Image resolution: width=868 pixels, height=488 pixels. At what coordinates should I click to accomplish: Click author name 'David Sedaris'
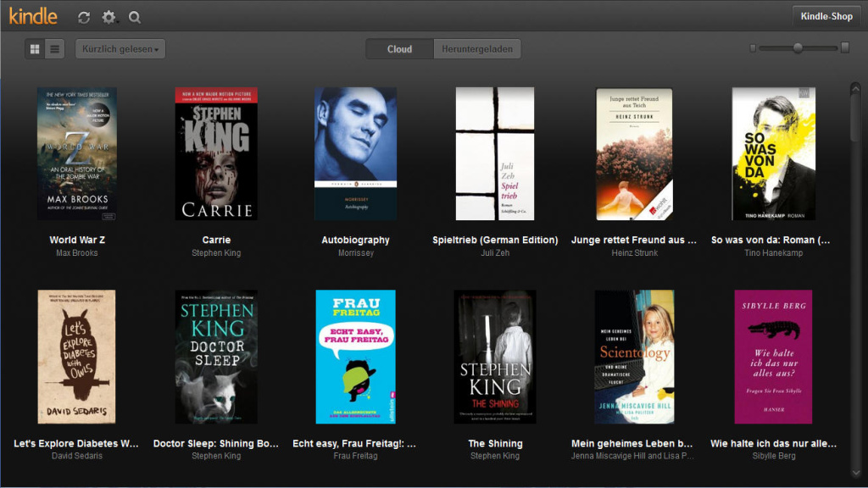click(77, 456)
